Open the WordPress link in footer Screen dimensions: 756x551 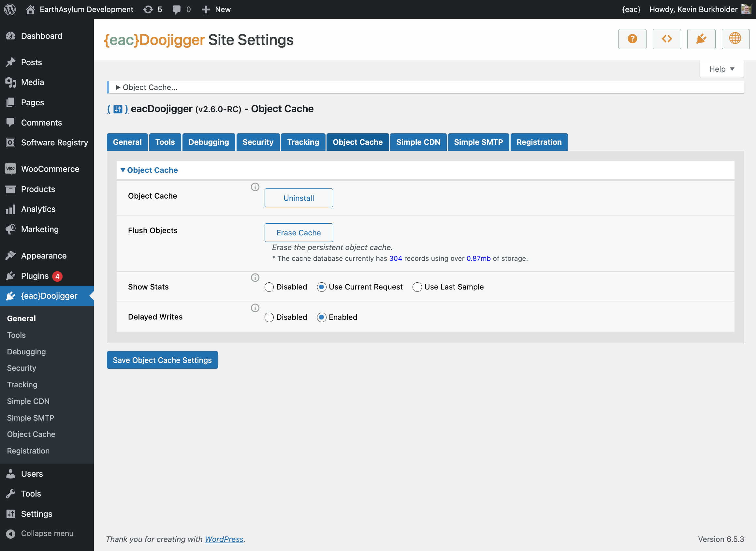[x=224, y=539]
